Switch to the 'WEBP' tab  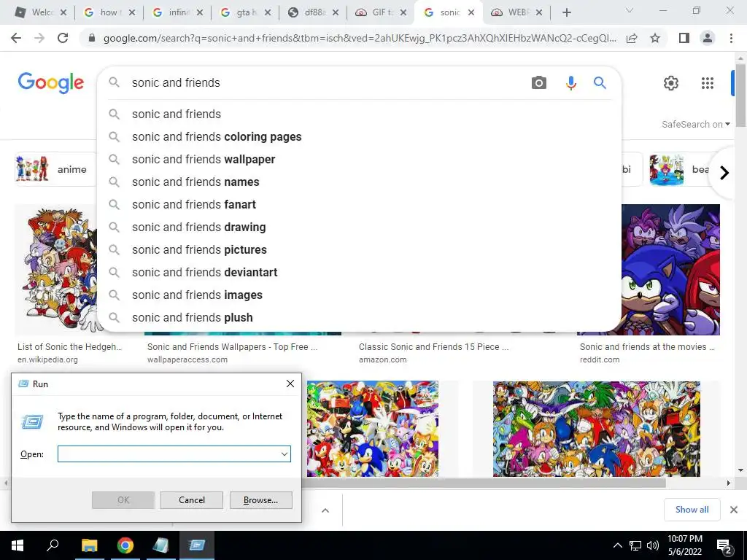(517, 13)
